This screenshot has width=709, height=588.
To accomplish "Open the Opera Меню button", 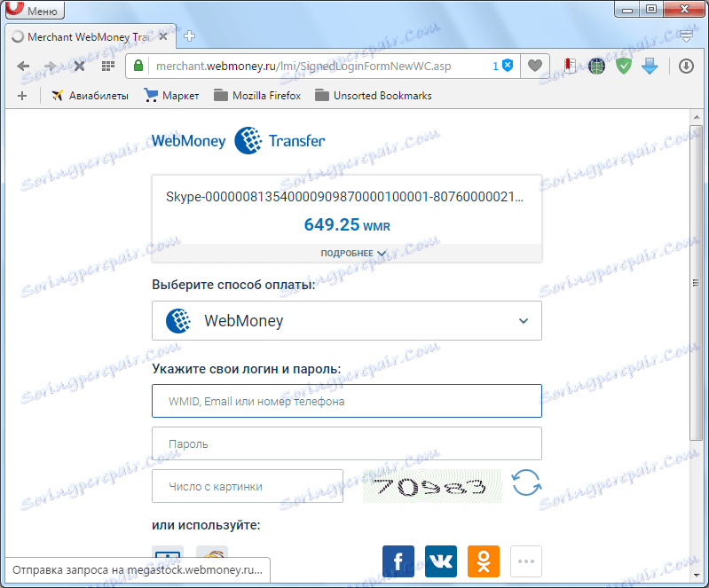I will click(x=35, y=10).
